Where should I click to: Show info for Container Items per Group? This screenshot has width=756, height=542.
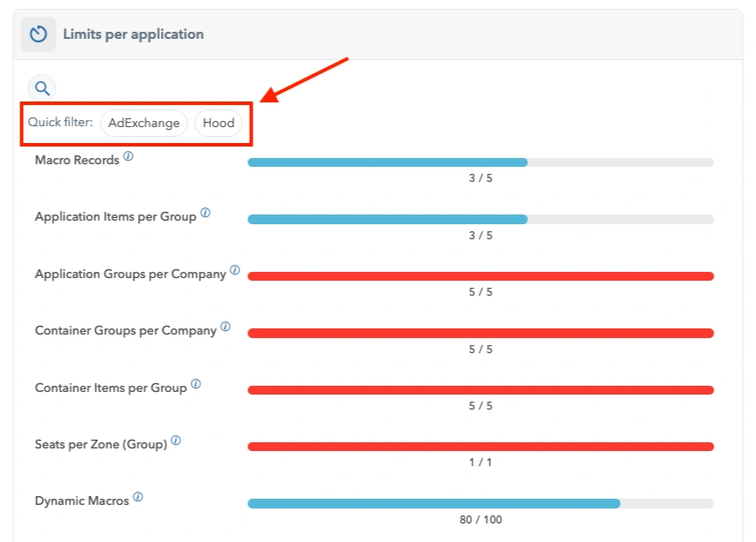click(x=196, y=383)
